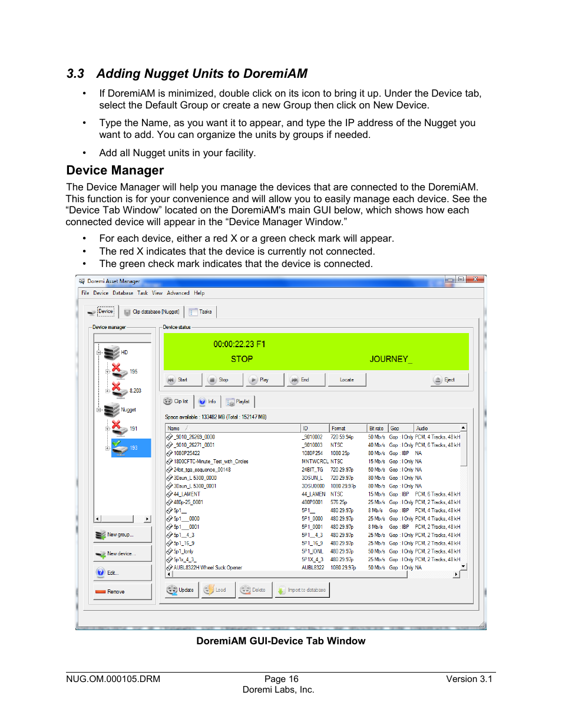Click the clip icon beside 44_LAMENT

(x=170, y=495)
